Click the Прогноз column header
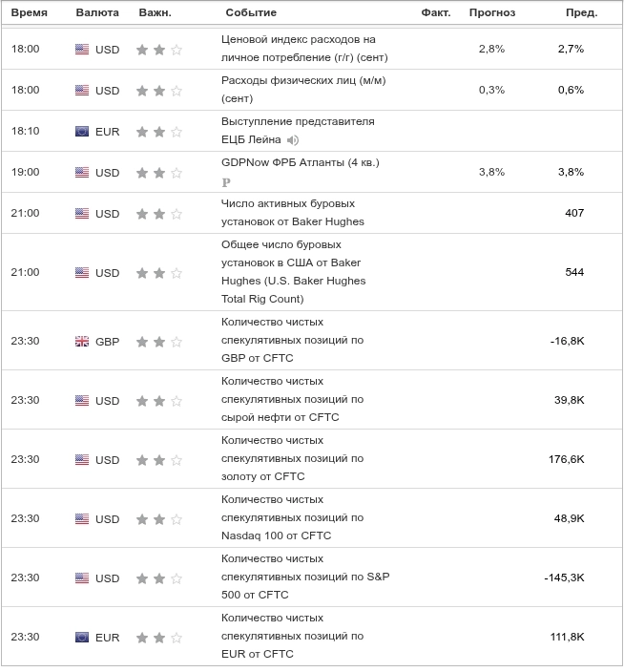The width and height of the screenshot is (624, 672). pyautogui.click(x=491, y=12)
